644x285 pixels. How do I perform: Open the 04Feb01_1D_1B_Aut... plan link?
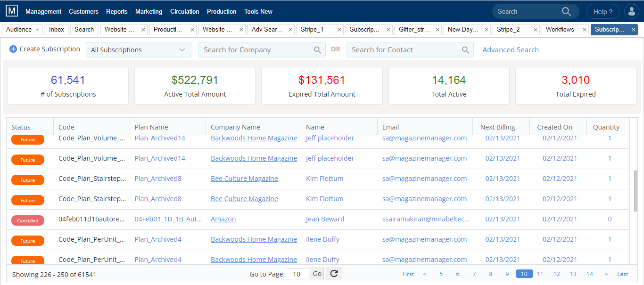[x=168, y=219]
